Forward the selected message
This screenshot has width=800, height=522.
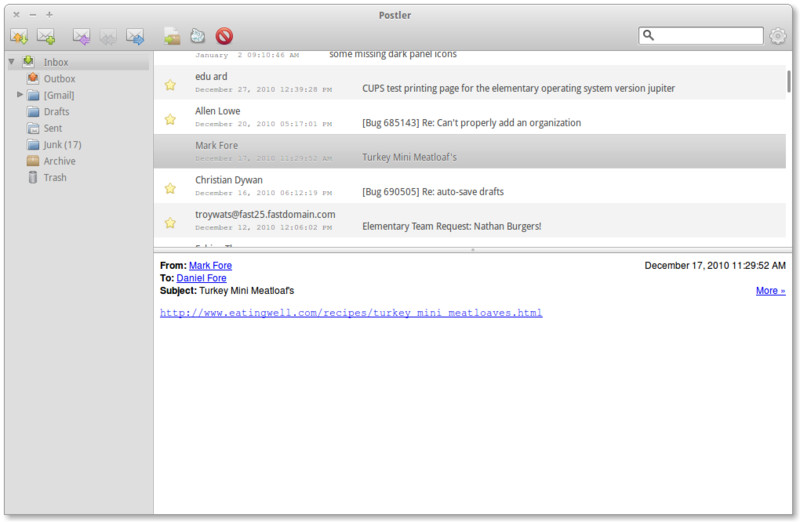click(x=135, y=36)
